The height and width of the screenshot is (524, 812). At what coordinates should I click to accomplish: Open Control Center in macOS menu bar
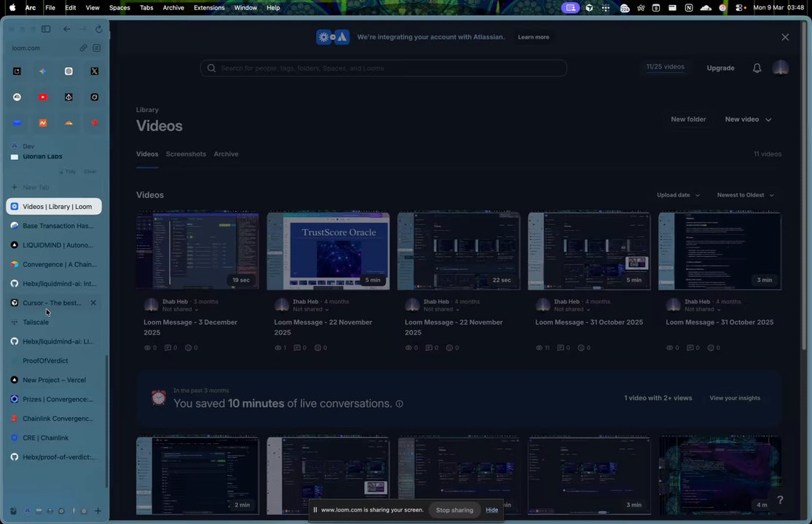coord(739,8)
